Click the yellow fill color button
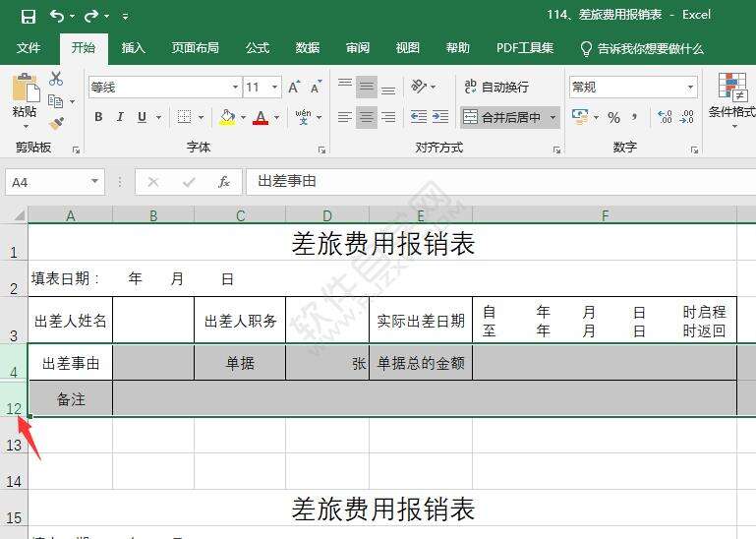The height and width of the screenshot is (539, 756). (x=227, y=117)
